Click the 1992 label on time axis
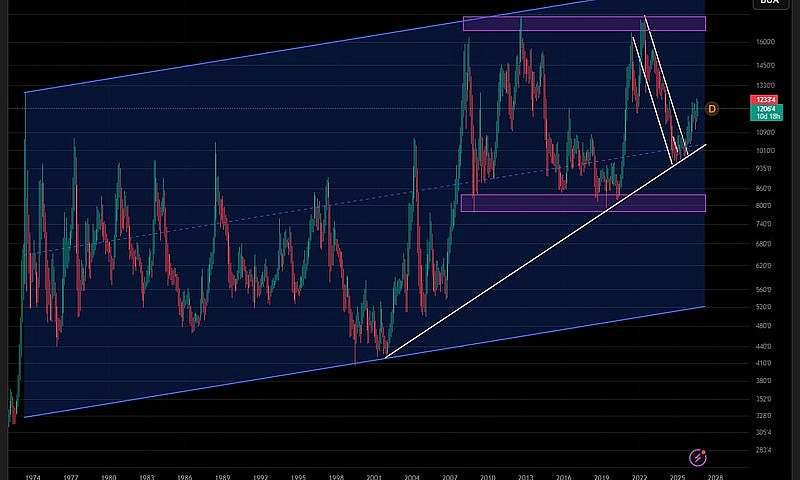The image size is (800, 480). [x=261, y=477]
